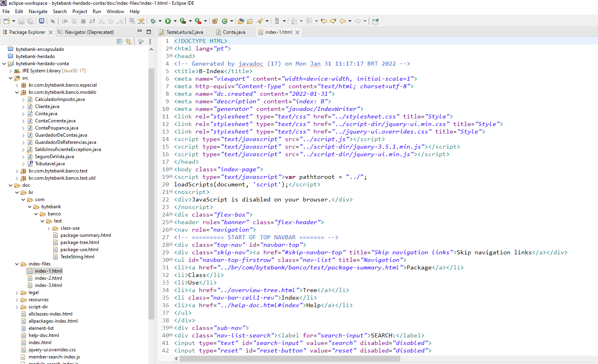Toggle fold marker on line 3
598x364 pixels.
pyautogui.click(x=171, y=56)
